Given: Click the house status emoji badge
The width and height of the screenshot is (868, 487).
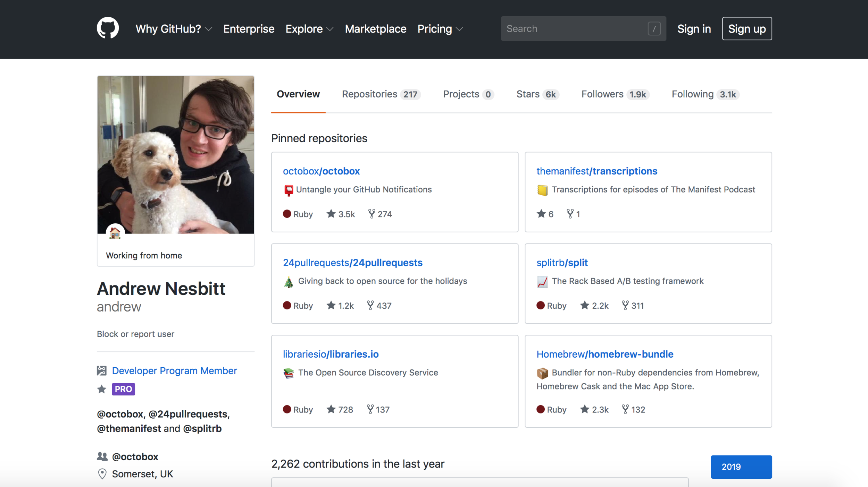Looking at the screenshot, I should click(x=115, y=233).
